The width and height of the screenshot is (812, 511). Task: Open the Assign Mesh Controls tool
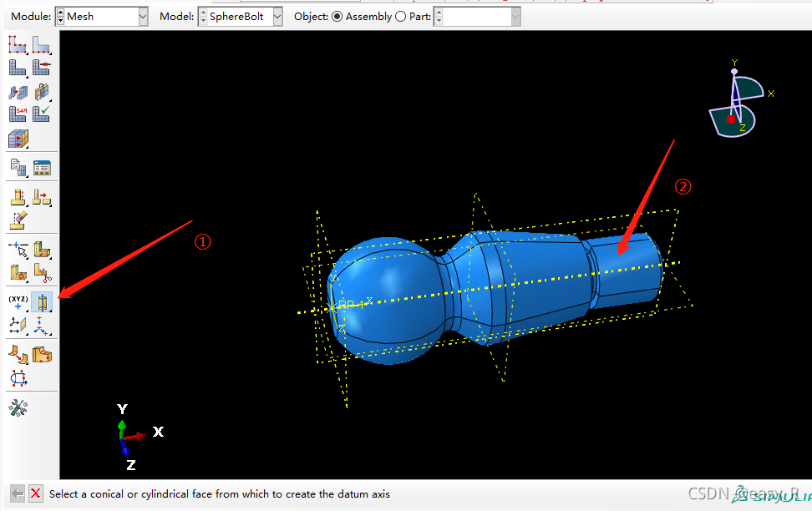pos(18,92)
